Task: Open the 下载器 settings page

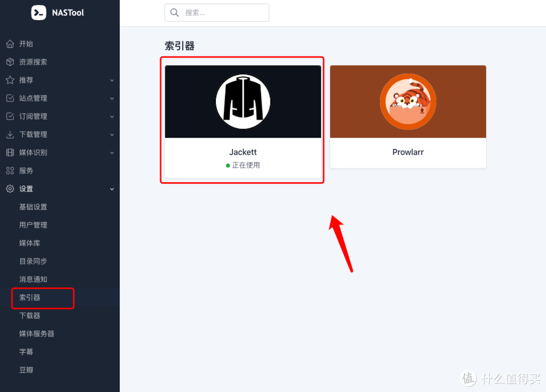Action: pos(30,316)
